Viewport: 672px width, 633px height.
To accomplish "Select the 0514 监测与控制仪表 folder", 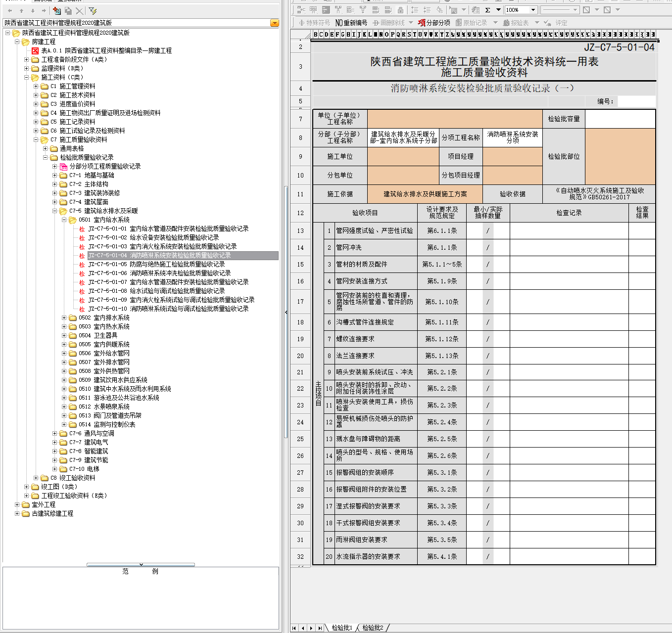I will click(107, 424).
